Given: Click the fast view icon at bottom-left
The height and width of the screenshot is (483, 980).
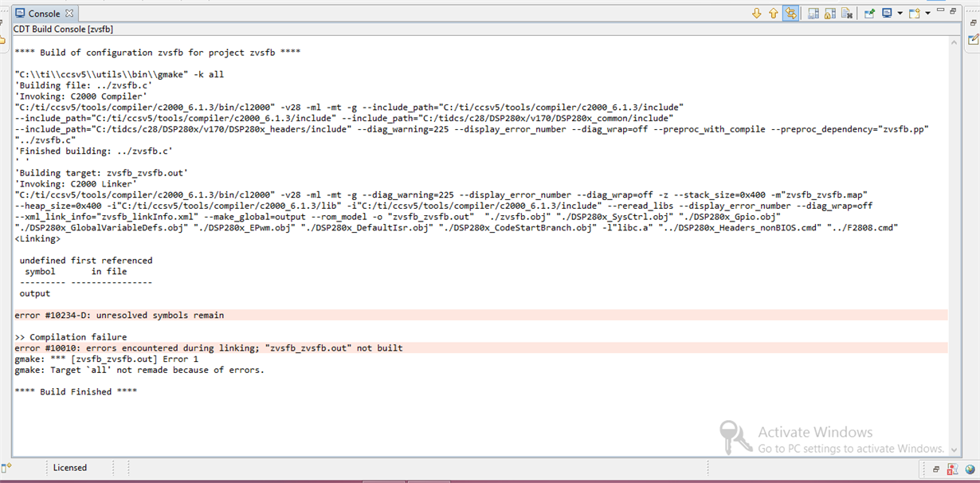Looking at the screenshot, I should (x=7, y=467).
